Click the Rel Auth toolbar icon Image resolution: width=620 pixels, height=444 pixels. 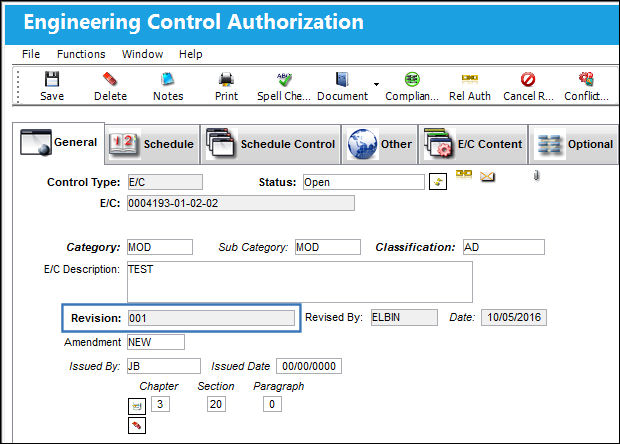(x=470, y=78)
